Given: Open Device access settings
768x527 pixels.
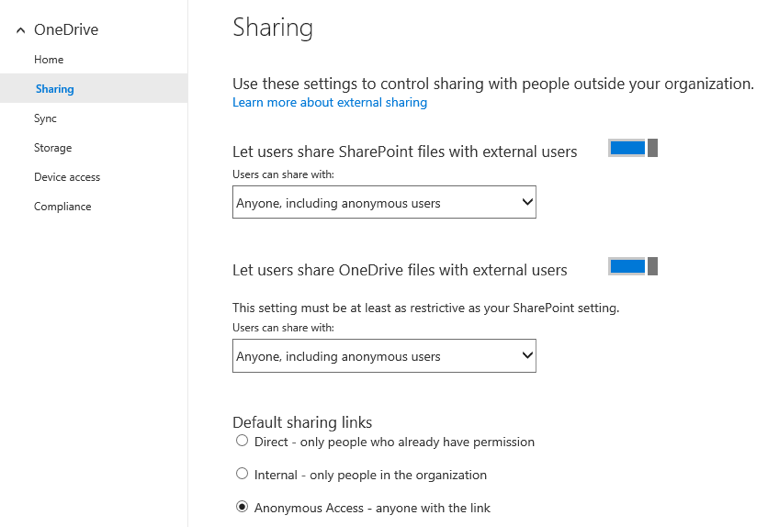Looking at the screenshot, I should pyautogui.click(x=67, y=177).
